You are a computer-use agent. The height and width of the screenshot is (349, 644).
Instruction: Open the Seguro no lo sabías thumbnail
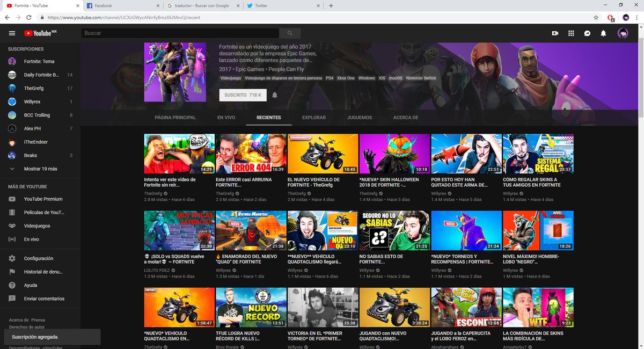click(x=394, y=231)
